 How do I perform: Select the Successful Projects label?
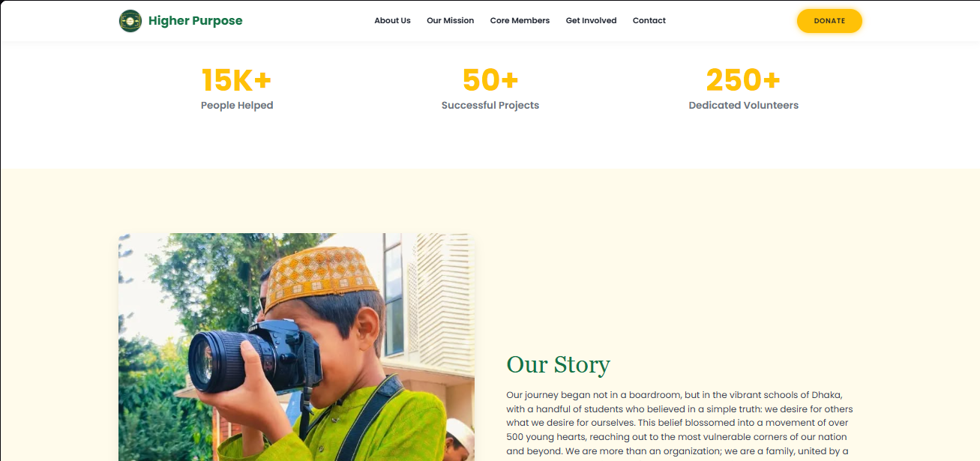click(x=490, y=106)
